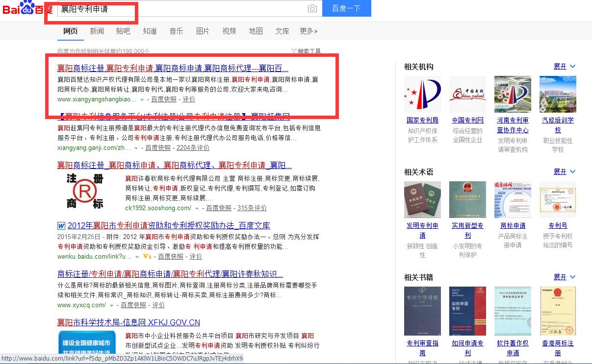Viewport: 592px width, 364px height.
Task: Click 发明专利申请 certificate image
Action: point(422,199)
